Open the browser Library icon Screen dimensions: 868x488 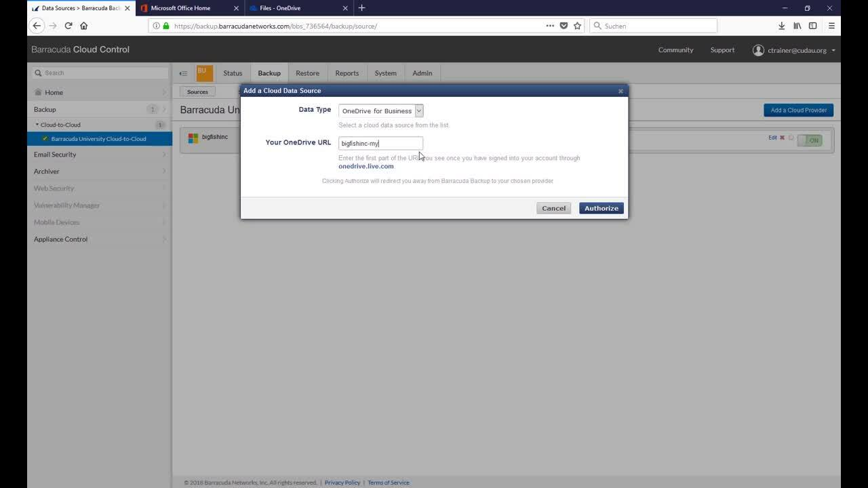pyautogui.click(x=797, y=26)
